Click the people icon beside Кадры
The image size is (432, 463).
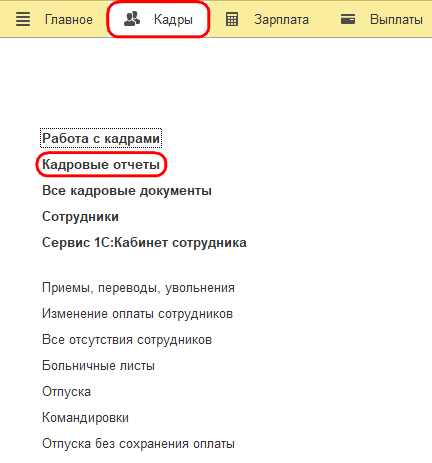tap(132, 19)
